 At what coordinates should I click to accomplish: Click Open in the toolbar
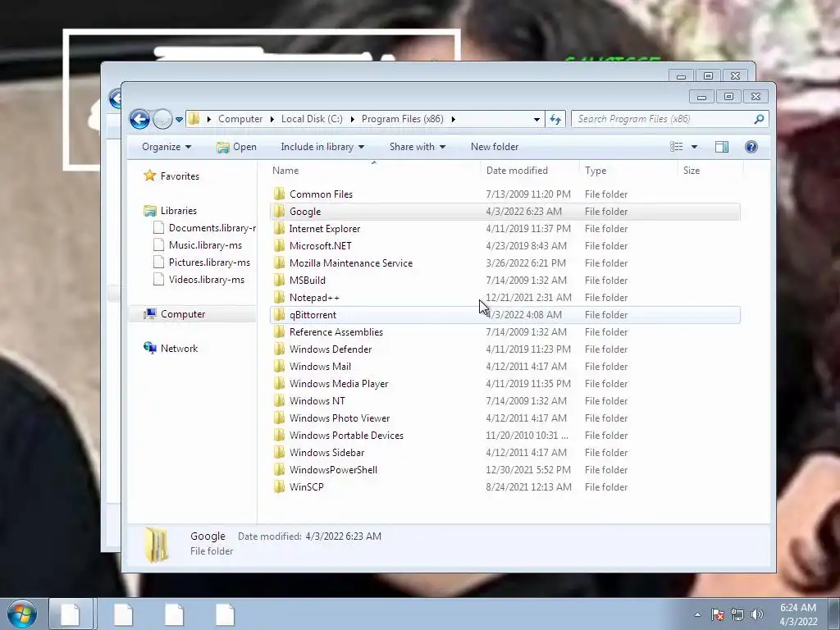(x=236, y=147)
